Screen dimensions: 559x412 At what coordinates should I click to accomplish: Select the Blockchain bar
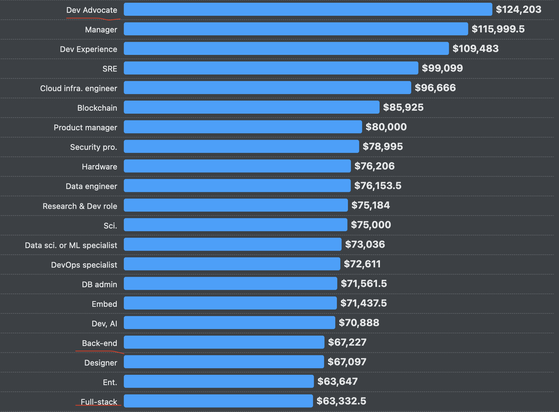tap(252, 108)
